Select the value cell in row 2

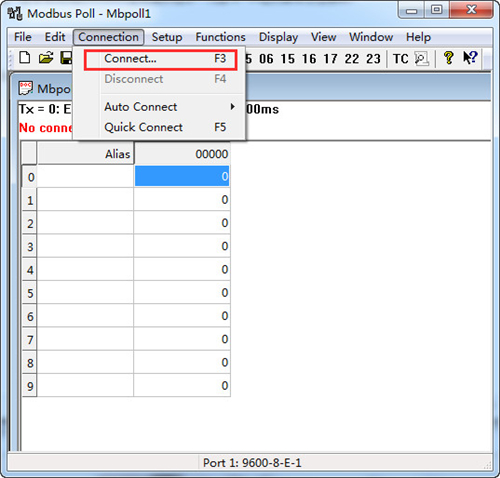click(x=182, y=222)
